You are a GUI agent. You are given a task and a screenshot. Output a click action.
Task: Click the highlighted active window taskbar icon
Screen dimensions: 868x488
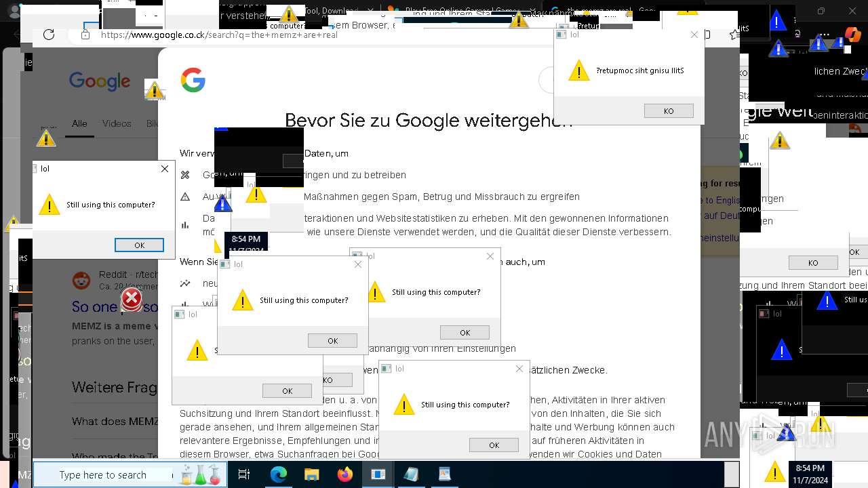378,474
